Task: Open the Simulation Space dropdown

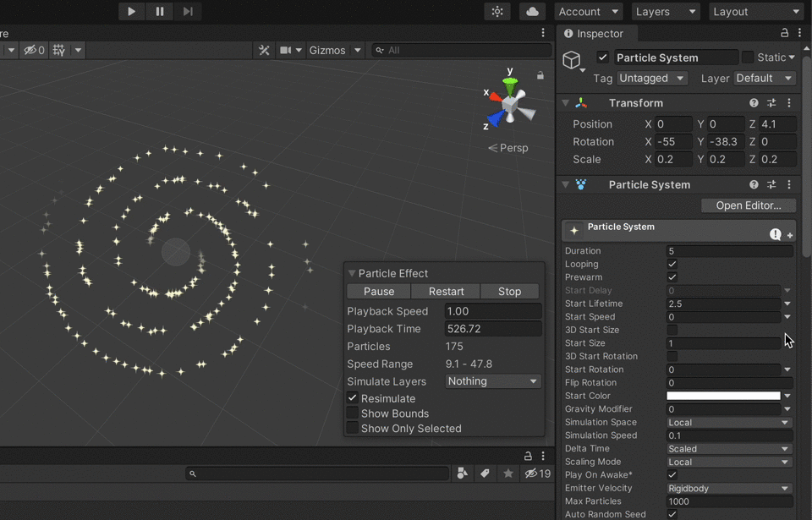Action: (729, 423)
